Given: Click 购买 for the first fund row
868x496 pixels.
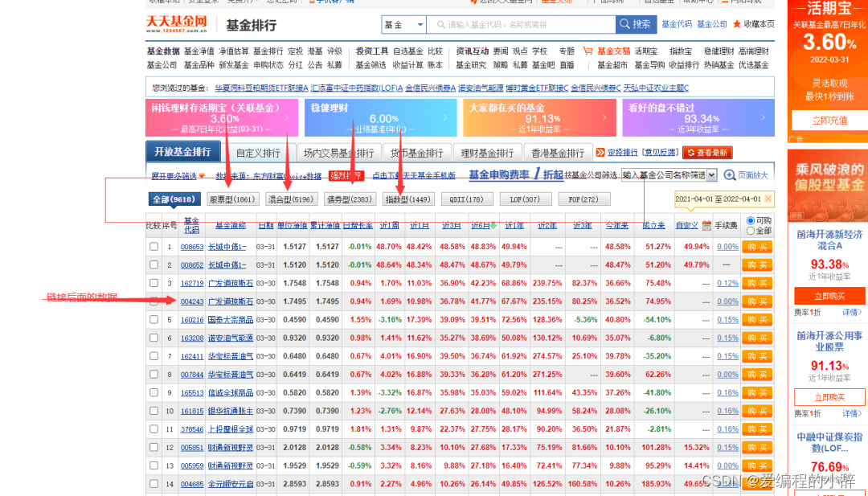Looking at the screenshot, I should pos(755,246).
